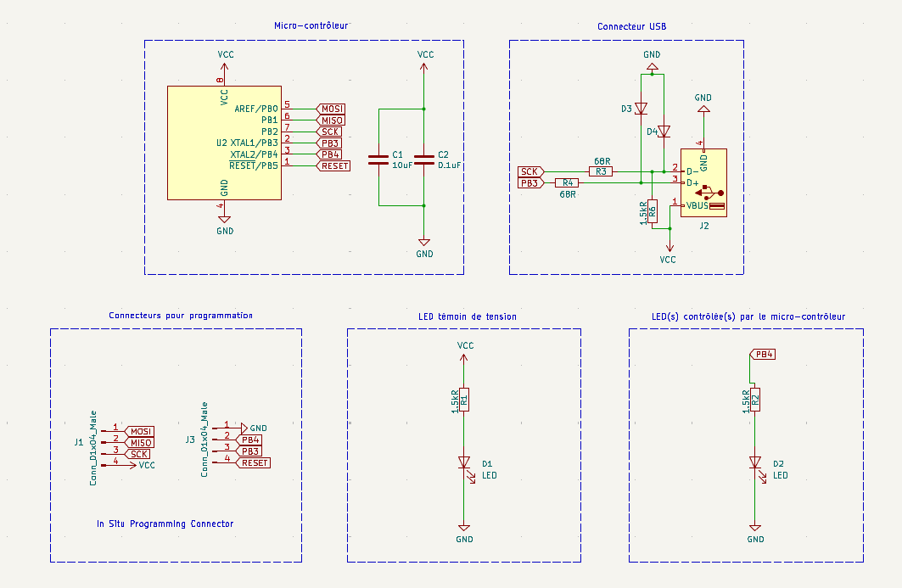
Task: Click the C1 10uF capacitor symbol
Action: pos(378,159)
